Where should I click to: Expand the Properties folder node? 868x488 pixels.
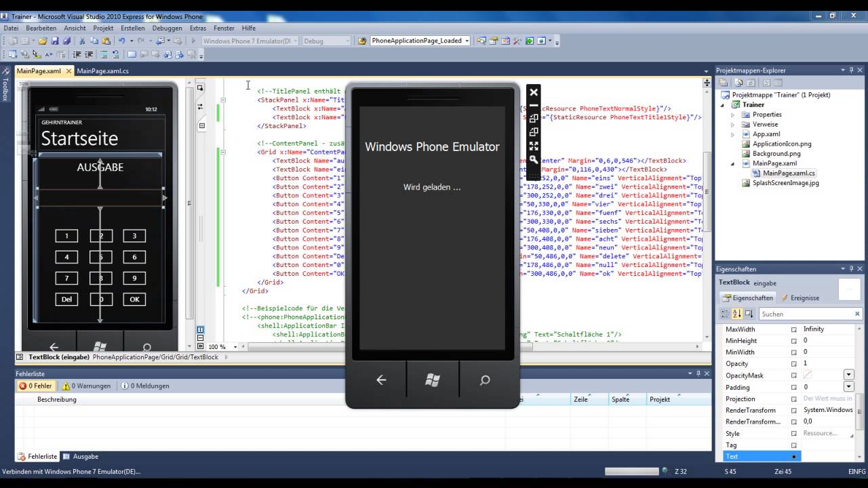coord(732,115)
